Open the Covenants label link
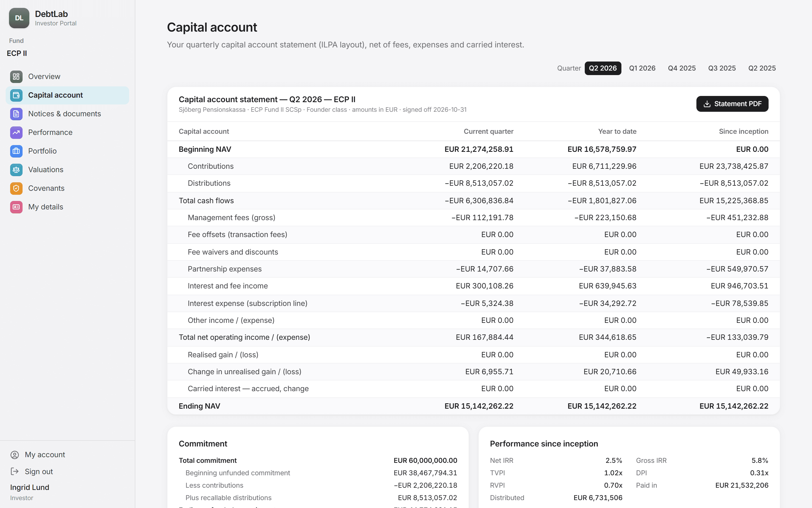Screen dimensions: 812x508 click(x=46, y=189)
